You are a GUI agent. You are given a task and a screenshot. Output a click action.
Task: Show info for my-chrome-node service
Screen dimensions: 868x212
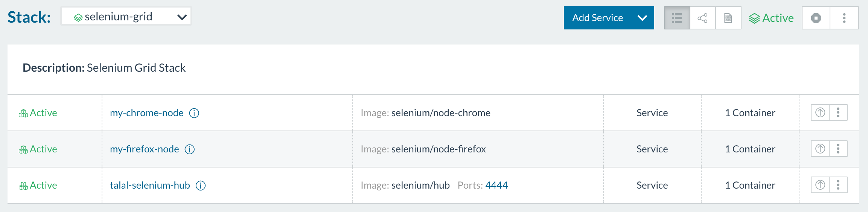(x=194, y=113)
